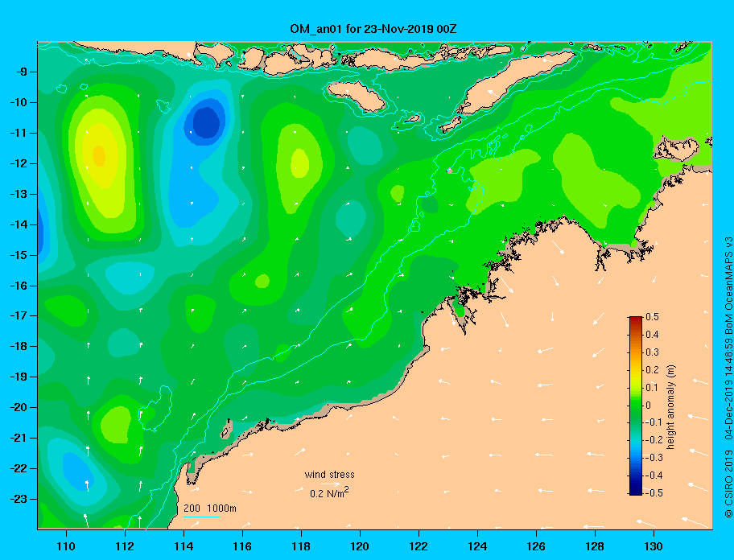Click the -0.4 label on the color scale
Screen dimensions: 734x560
point(654,476)
